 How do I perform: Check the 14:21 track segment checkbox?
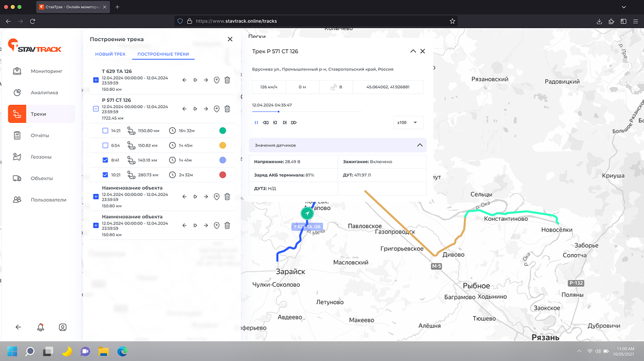105,131
